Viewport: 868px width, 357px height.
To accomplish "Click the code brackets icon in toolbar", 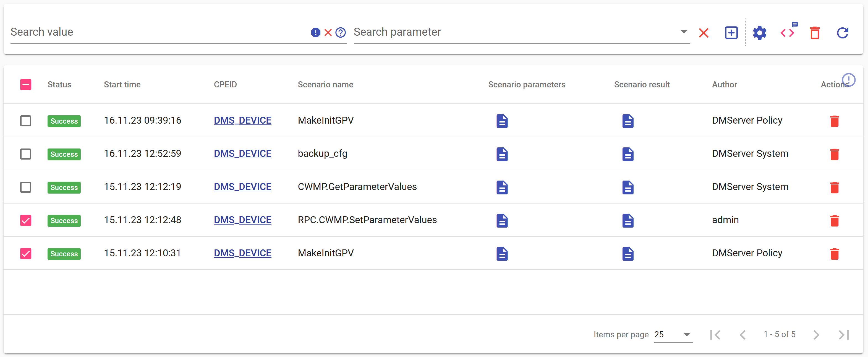I will [787, 33].
